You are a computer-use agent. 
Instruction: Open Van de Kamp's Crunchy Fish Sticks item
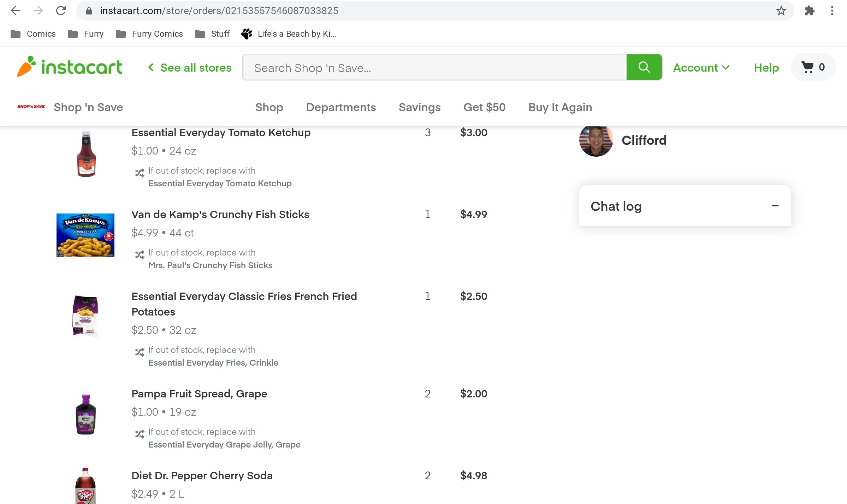220,215
